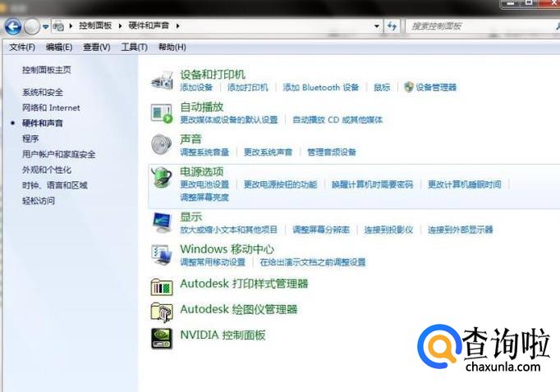Click the 自动播放 icon

(162, 113)
